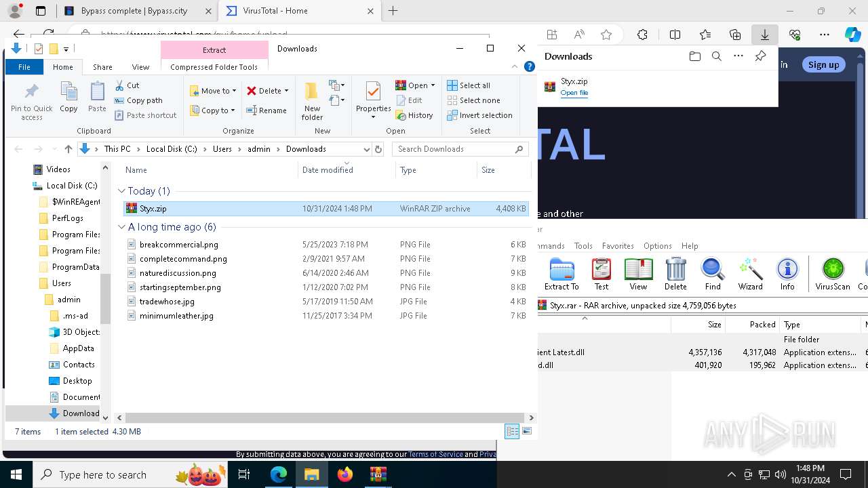Click Paste shortcut in ribbon
Viewport: 868px width, 488px height.
[145, 115]
